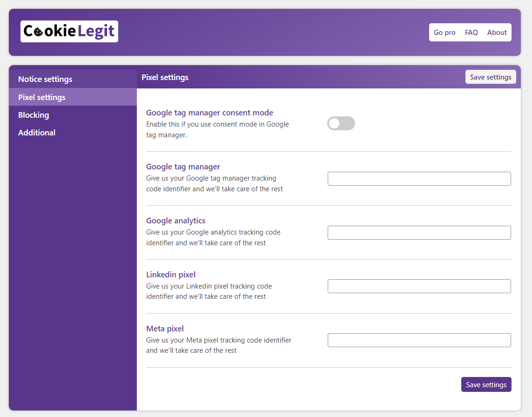Screen dimensions: 532x417
Task: Select the Linkedin pixel input field
Action: click(x=419, y=286)
